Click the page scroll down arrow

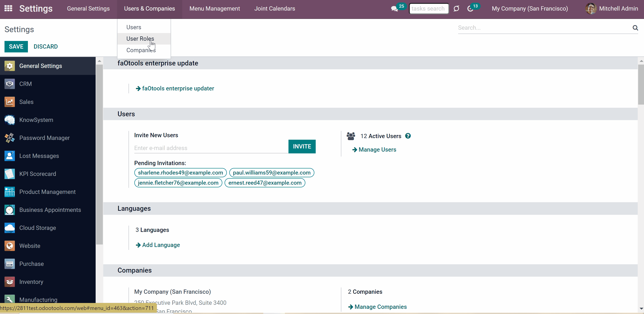pyautogui.click(x=641, y=309)
